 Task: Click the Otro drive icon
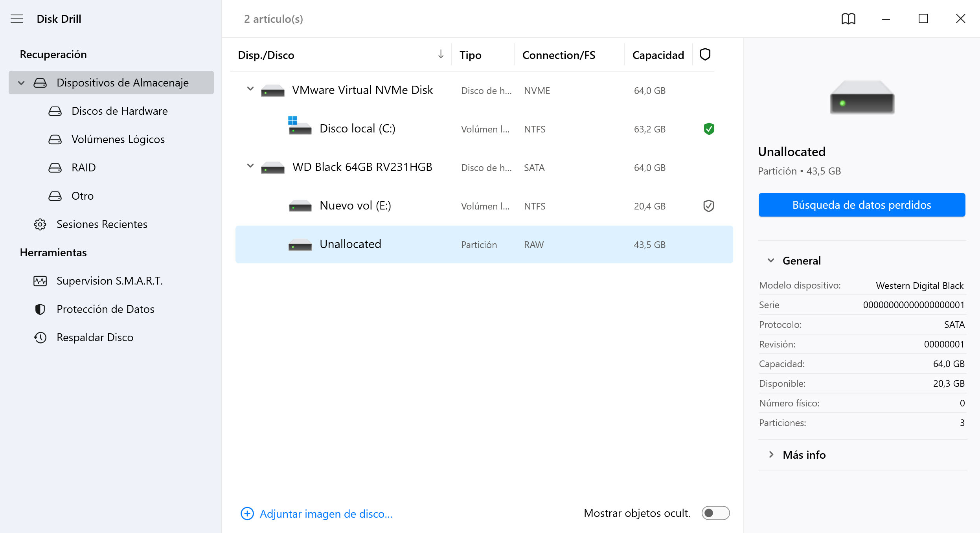[55, 196]
